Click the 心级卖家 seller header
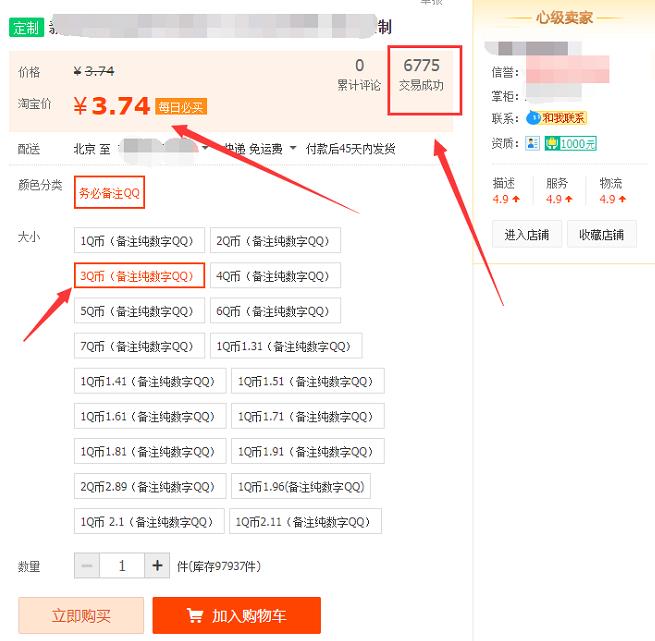655x641 pixels. pyautogui.click(x=564, y=18)
